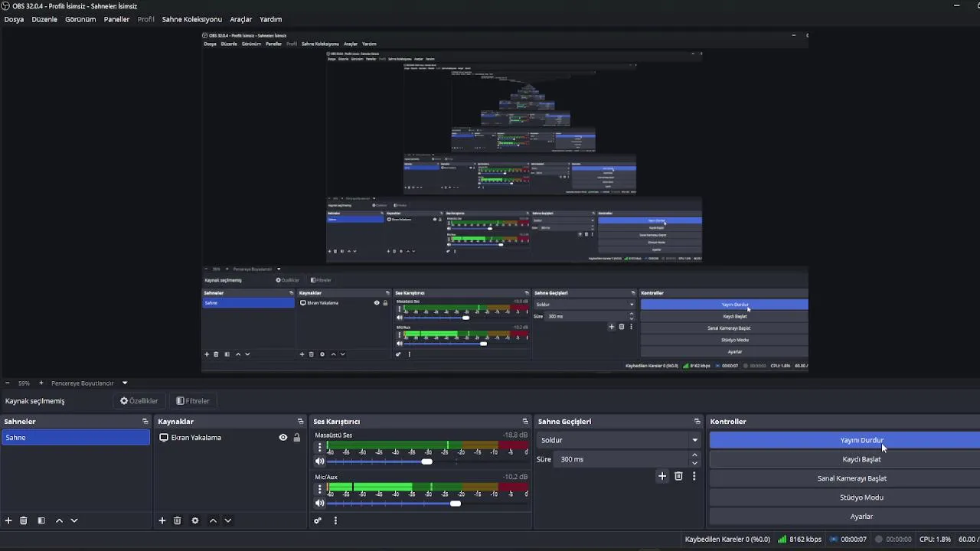
Task: Increase Süre duration with the up arrow
Action: click(694, 455)
